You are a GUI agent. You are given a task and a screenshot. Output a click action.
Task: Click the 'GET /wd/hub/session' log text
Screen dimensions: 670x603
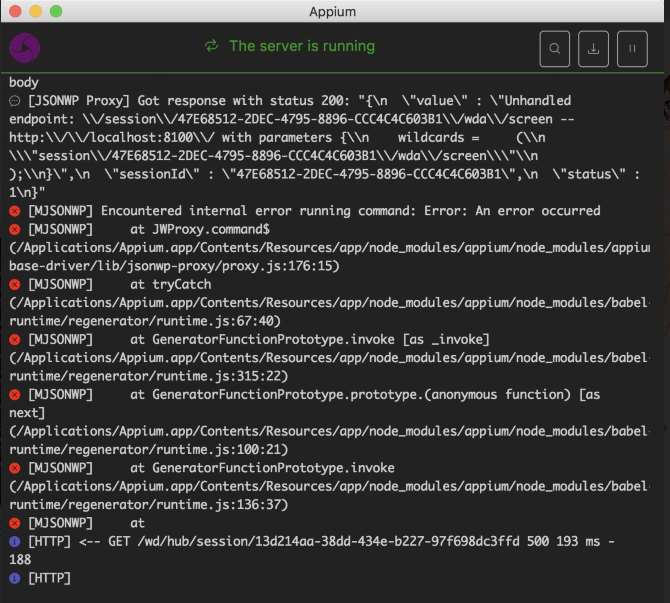(x=180, y=541)
